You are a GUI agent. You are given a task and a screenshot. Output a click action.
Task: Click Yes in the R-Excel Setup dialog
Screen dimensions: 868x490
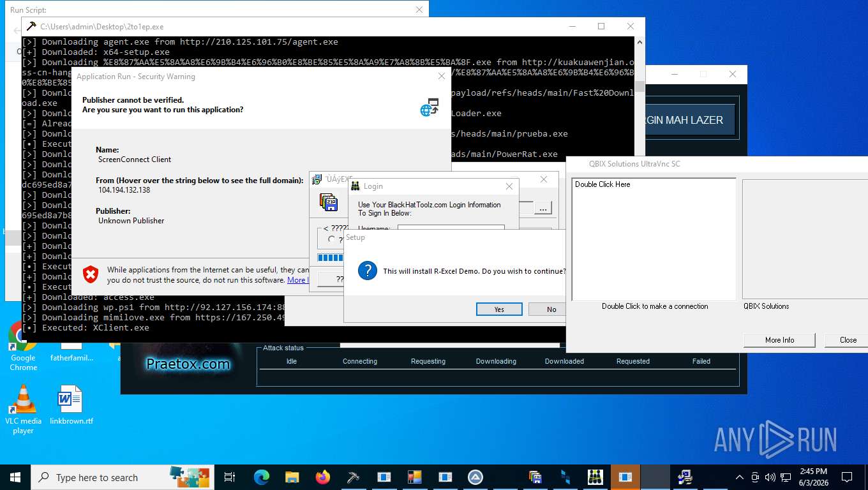(x=499, y=309)
